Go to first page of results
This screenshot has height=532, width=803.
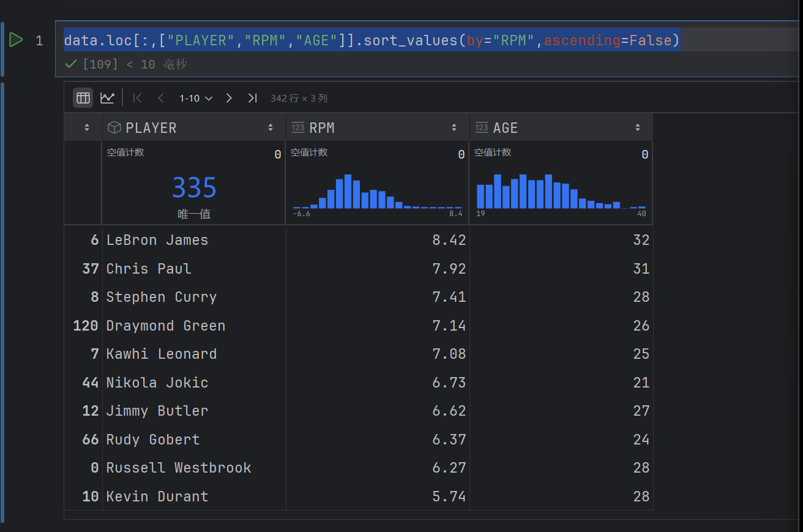tap(138, 98)
